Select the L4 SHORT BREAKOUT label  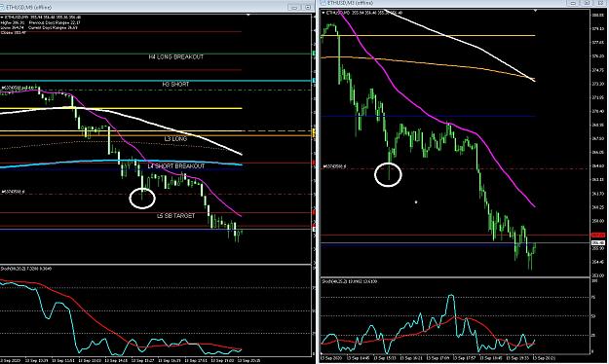[176, 166]
